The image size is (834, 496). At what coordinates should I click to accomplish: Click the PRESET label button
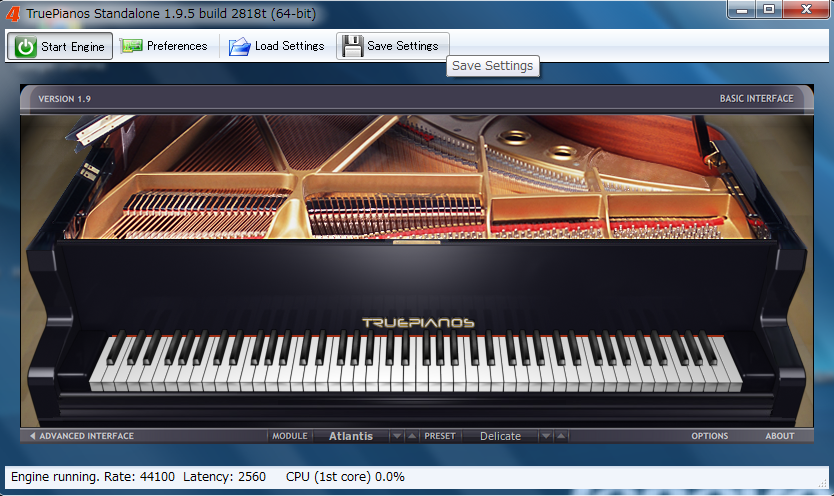point(440,436)
